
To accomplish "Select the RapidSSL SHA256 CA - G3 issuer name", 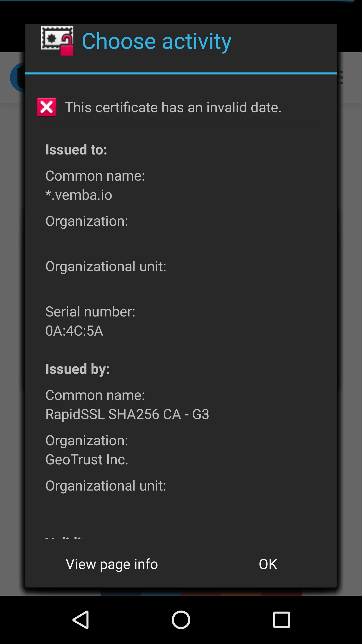I will pyautogui.click(x=127, y=414).
